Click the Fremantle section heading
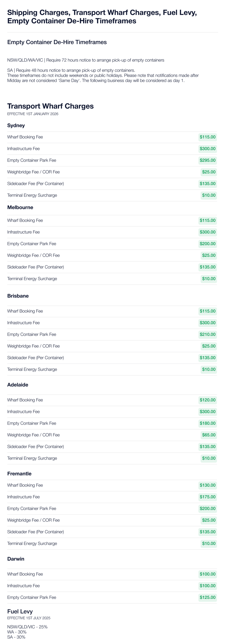The height and width of the screenshot is (644, 229). tap(19, 474)
